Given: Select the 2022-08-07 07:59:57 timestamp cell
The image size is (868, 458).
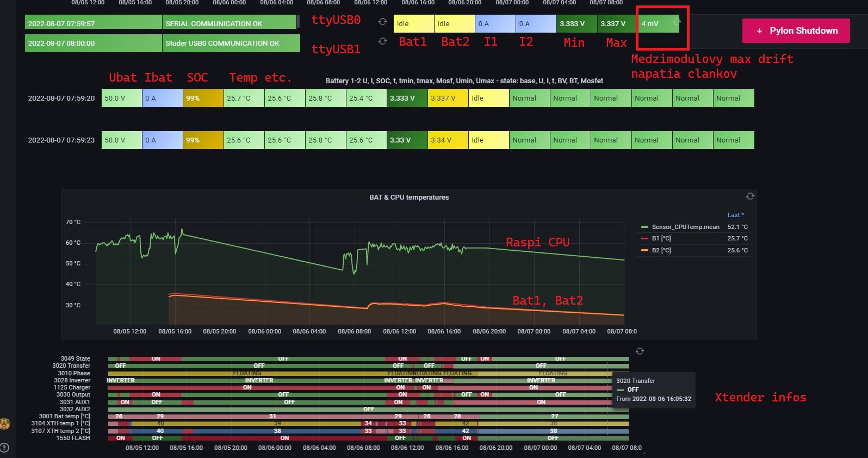Looking at the screenshot, I should pyautogui.click(x=94, y=22).
